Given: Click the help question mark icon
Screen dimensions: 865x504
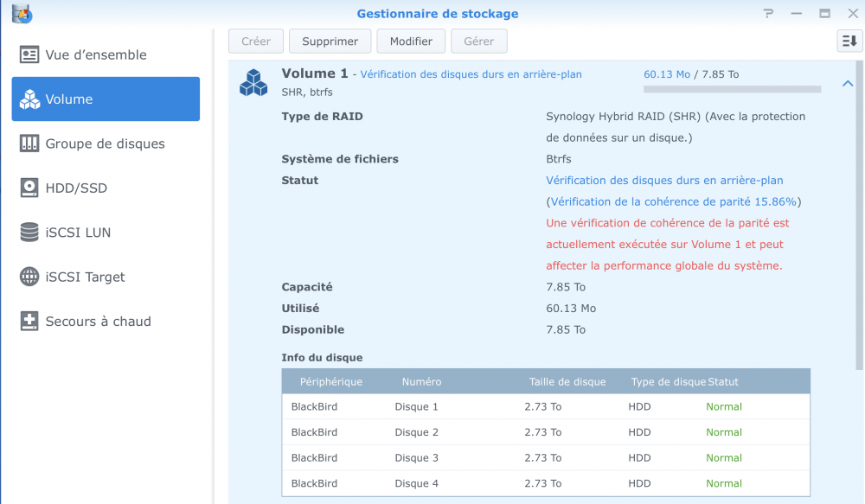Looking at the screenshot, I should click(x=768, y=14).
